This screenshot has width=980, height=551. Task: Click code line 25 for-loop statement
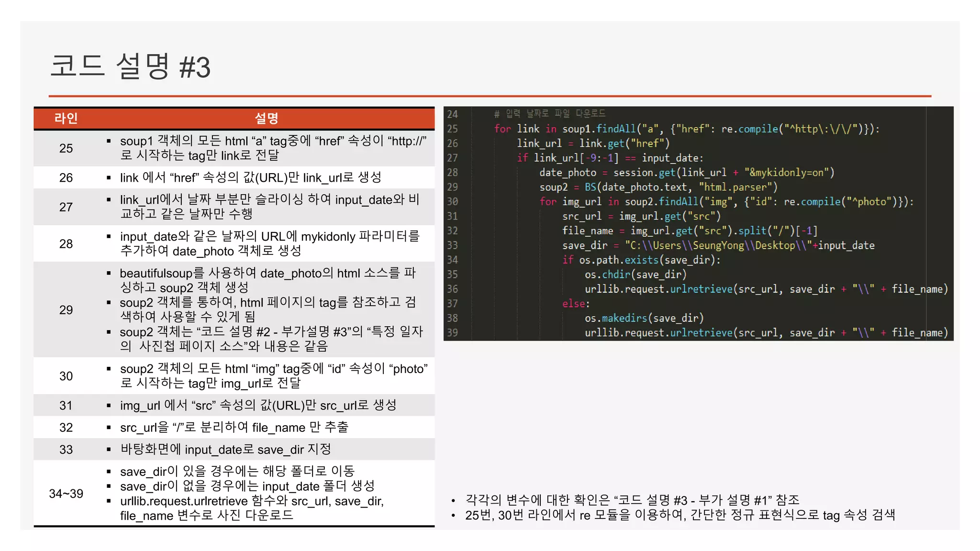click(x=686, y=129)
